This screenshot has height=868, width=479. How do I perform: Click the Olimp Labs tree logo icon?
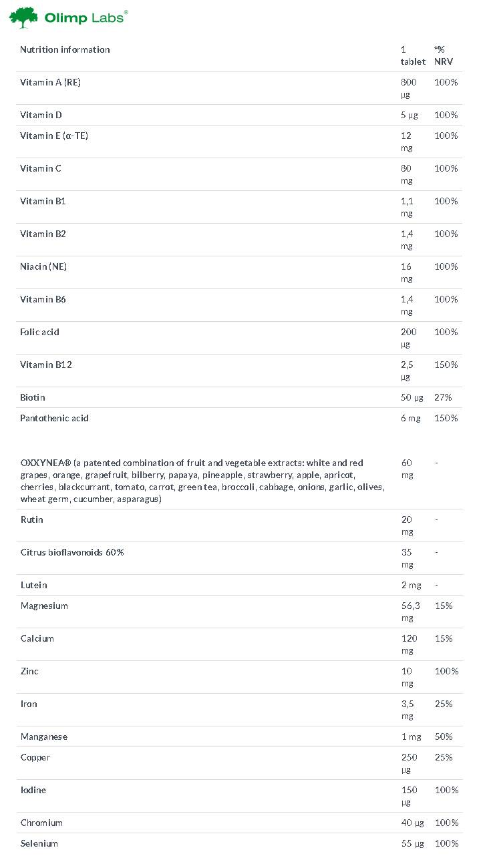click(24, 18)
